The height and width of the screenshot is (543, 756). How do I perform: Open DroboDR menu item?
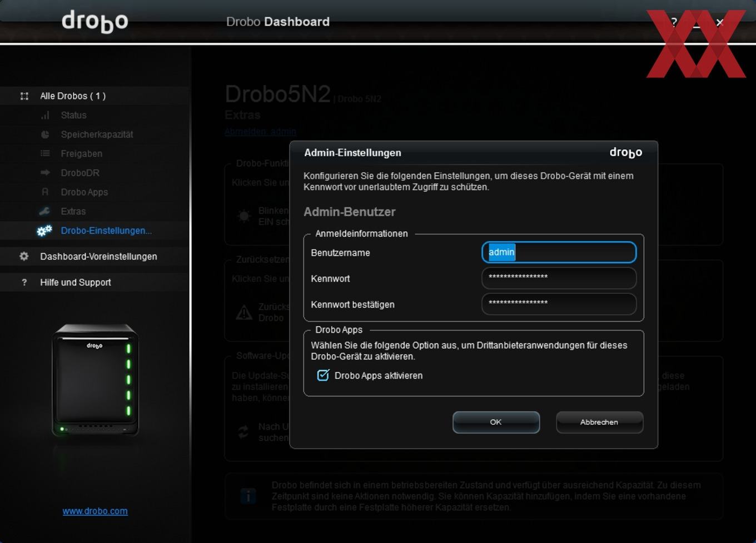click(80, 173)
